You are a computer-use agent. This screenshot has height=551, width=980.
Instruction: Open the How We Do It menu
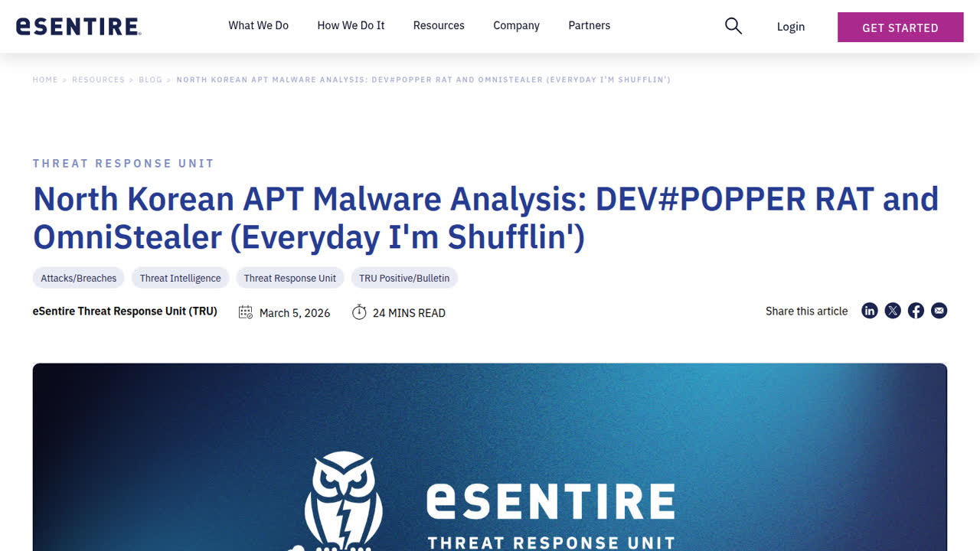351,25
